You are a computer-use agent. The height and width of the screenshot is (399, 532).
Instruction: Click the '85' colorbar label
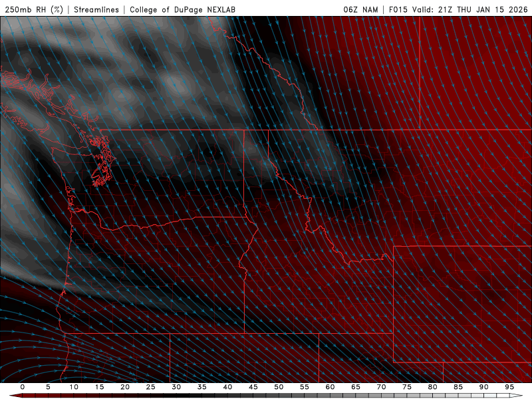[x=458, y=387]
